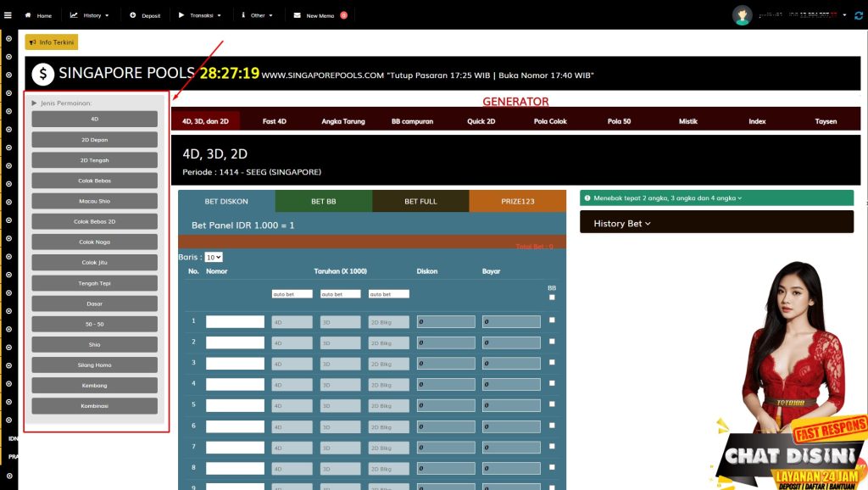Open the BET BB tab
The width and height of the screenshot is (868, 490).
323,201
